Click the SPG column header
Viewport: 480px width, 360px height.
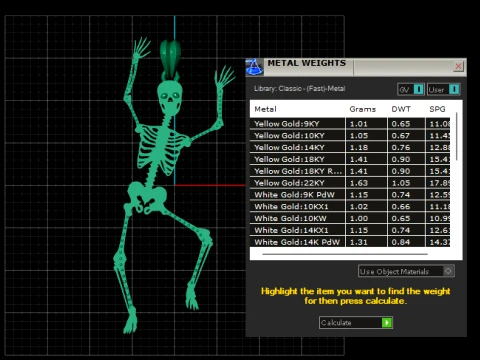[437, 109]
